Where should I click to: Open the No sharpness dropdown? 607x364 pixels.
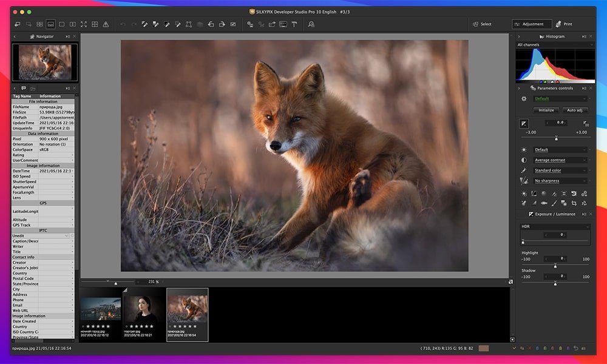point(560,181)
